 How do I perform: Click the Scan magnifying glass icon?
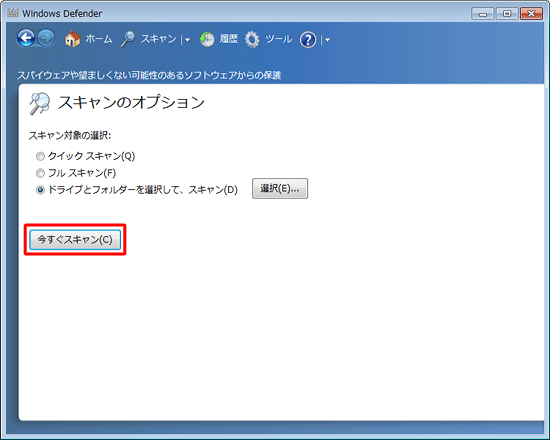[x=128, y=39]
